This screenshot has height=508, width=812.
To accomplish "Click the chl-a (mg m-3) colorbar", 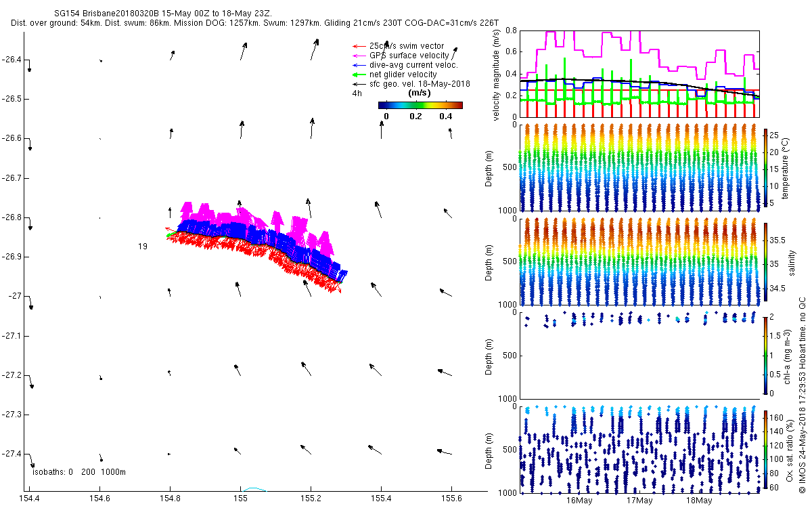I will click(x=765, y=354).
